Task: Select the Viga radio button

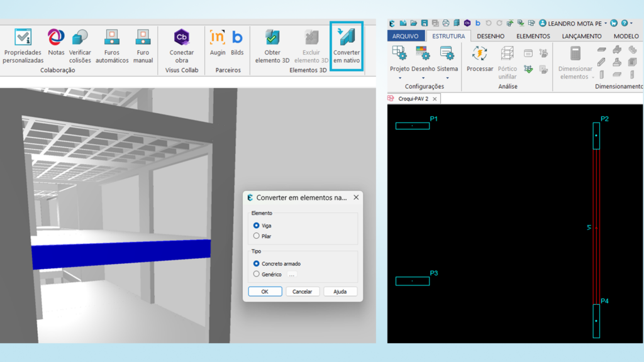Action: [257, 226]
